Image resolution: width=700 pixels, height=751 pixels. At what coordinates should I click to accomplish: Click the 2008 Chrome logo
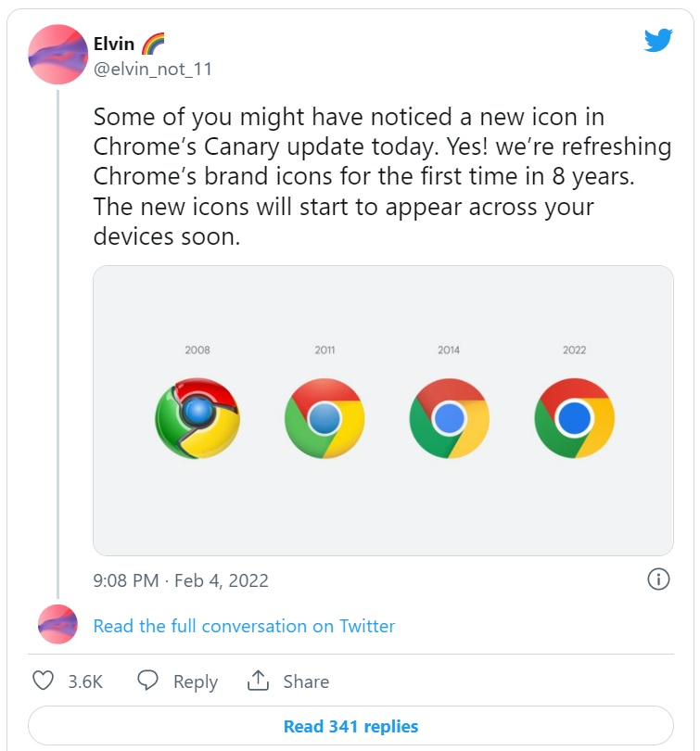197,418
